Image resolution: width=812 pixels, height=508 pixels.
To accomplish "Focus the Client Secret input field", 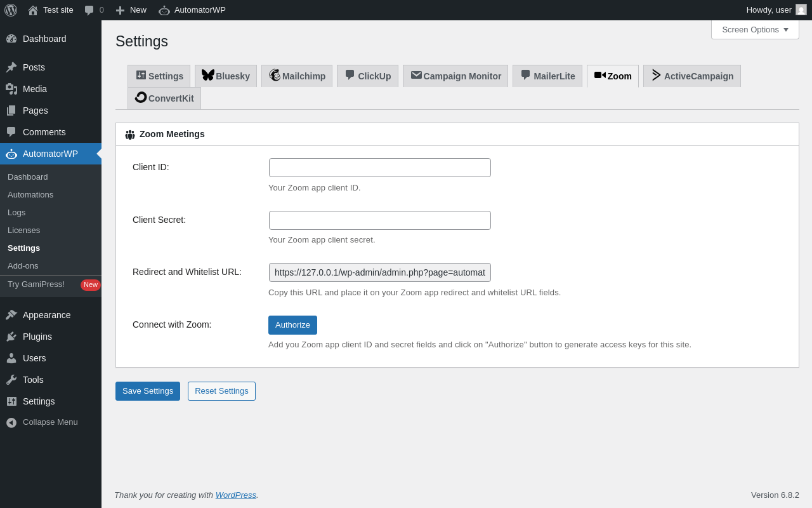I will 380,220.
